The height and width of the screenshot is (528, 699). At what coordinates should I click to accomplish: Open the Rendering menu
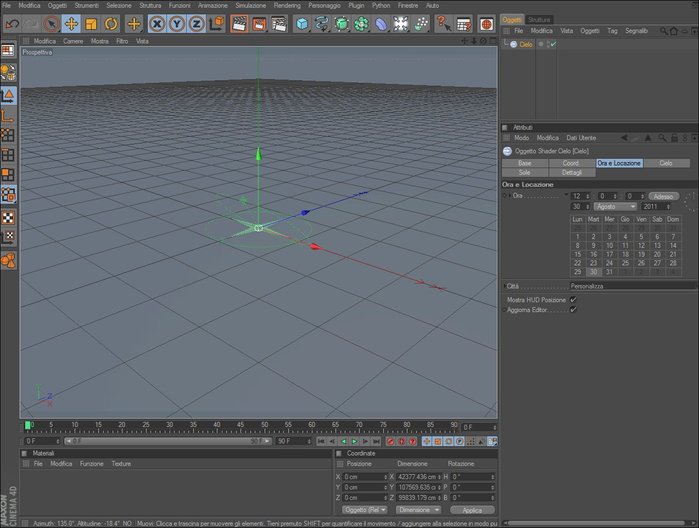pos(287,5)
